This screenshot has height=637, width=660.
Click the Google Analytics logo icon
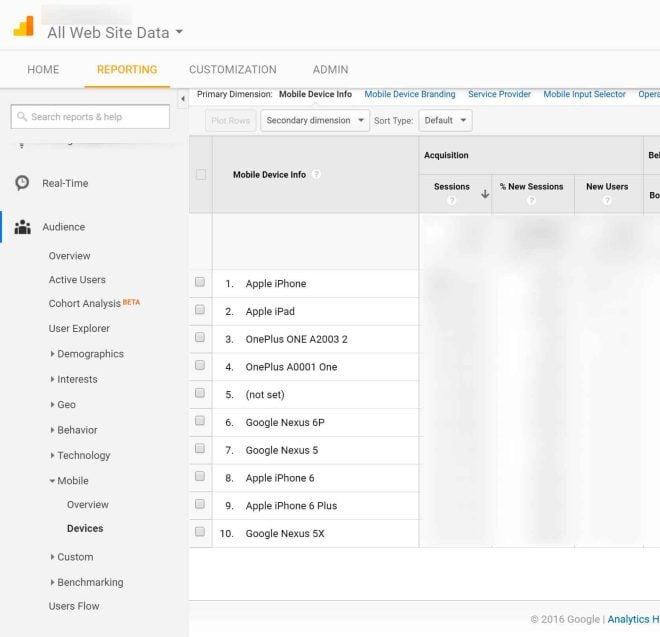(24, 26)
